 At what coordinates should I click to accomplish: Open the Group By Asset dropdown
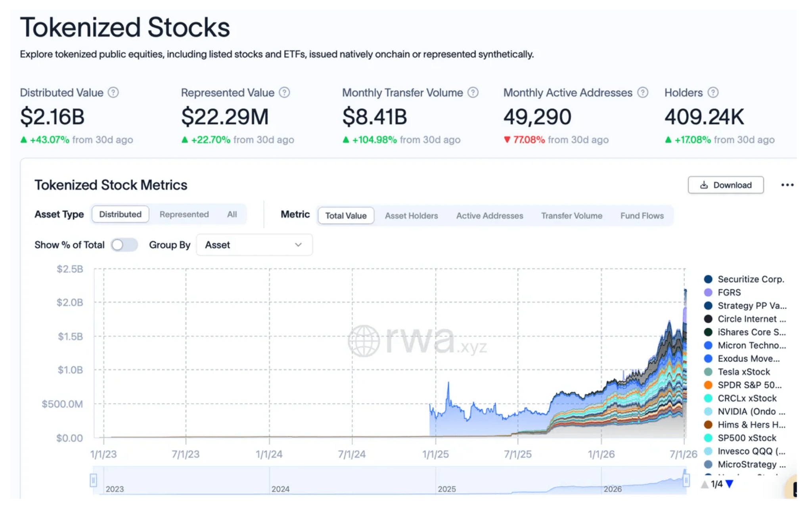click(254, 245)
